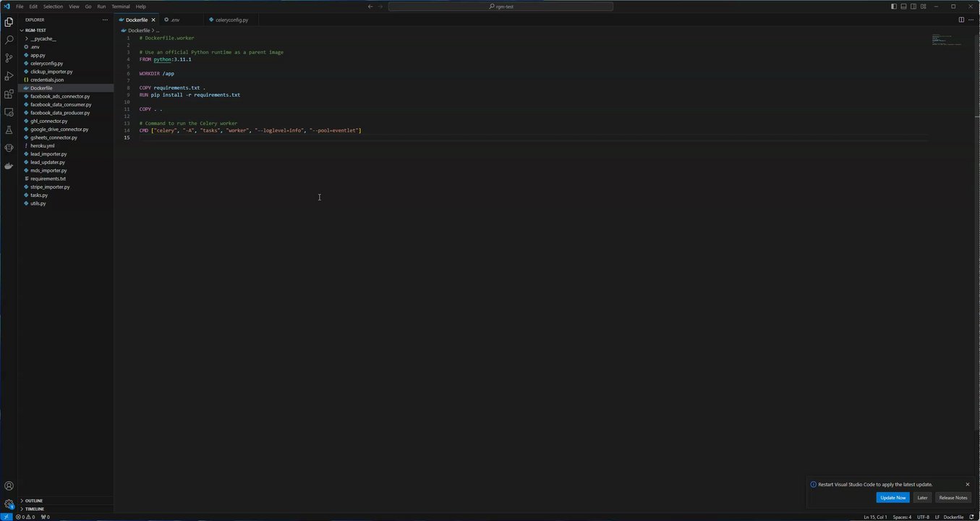Open the Edit menu

pos(33,7)
